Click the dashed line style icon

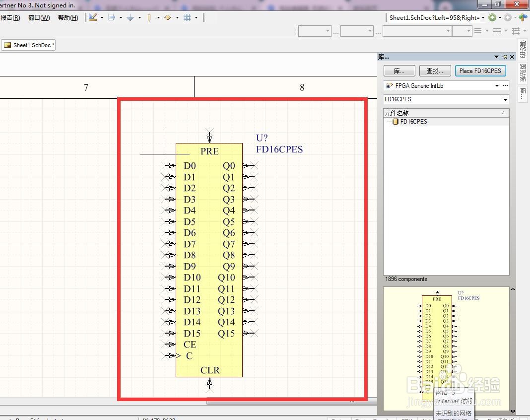click(497, 31)
